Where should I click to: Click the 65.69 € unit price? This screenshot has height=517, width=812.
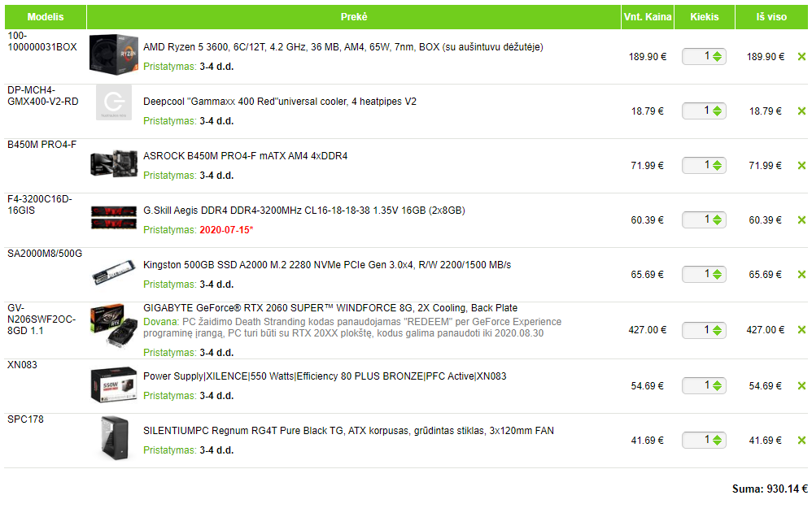[648, 274]
